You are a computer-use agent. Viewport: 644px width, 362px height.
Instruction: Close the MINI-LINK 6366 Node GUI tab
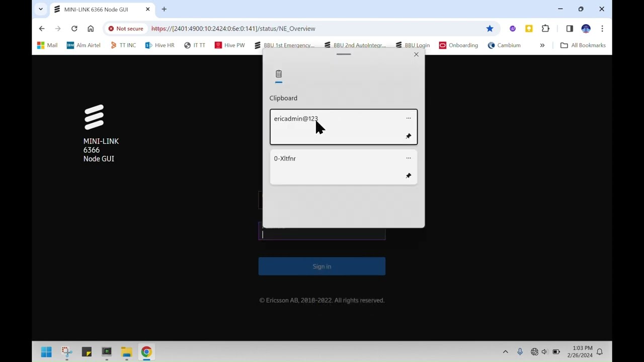pos(148,9)
